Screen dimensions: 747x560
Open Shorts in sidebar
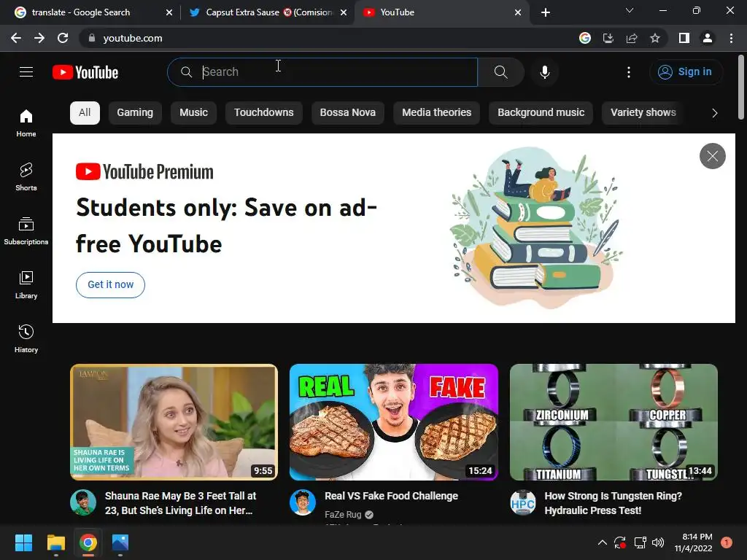26,176
